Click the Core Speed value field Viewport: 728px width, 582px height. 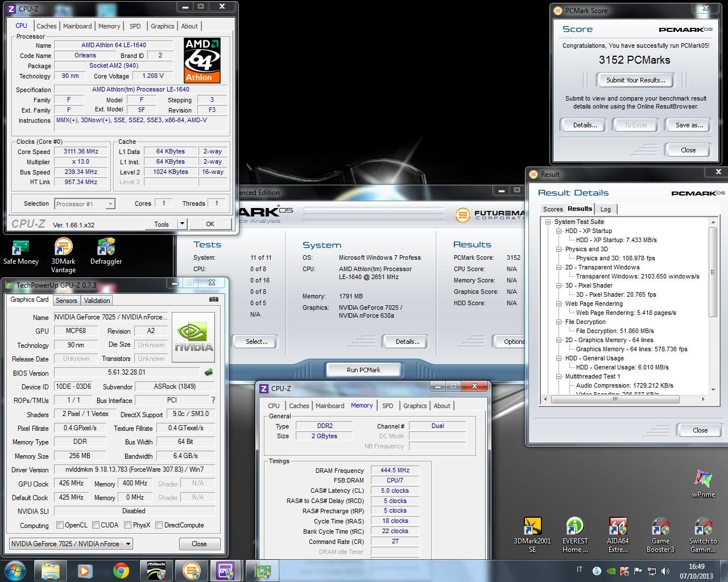81,152
